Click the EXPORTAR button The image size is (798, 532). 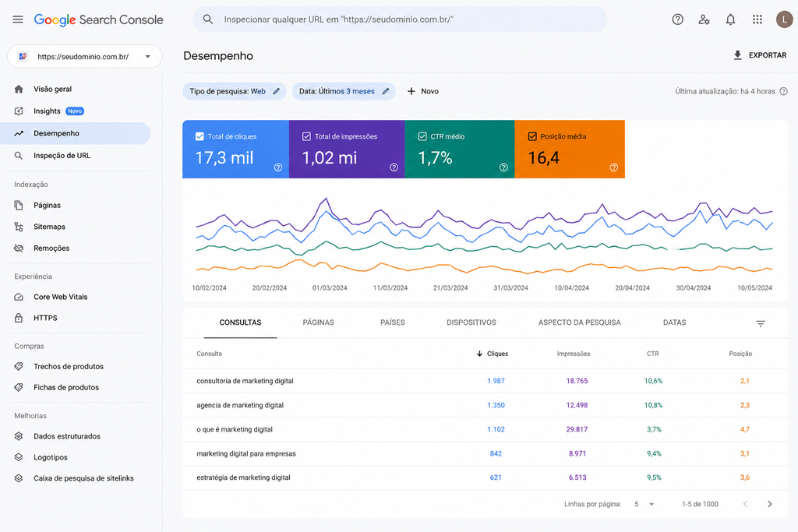point(760,55)
